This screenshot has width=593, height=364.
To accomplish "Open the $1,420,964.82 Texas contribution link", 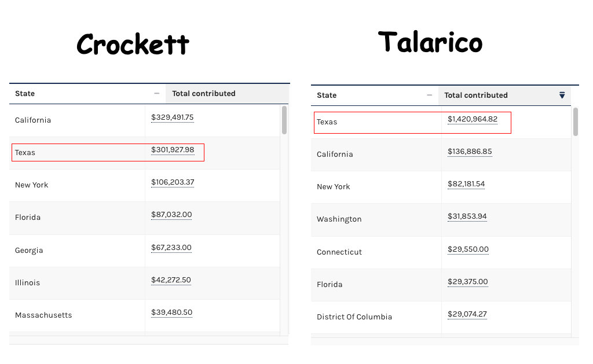I will (472, 119).
